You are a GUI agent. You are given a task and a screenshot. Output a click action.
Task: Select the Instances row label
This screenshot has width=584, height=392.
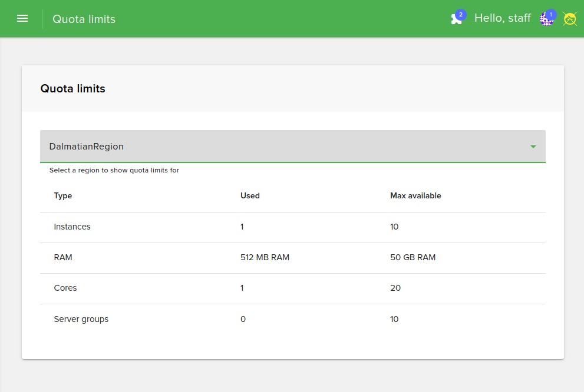point(72,227)
